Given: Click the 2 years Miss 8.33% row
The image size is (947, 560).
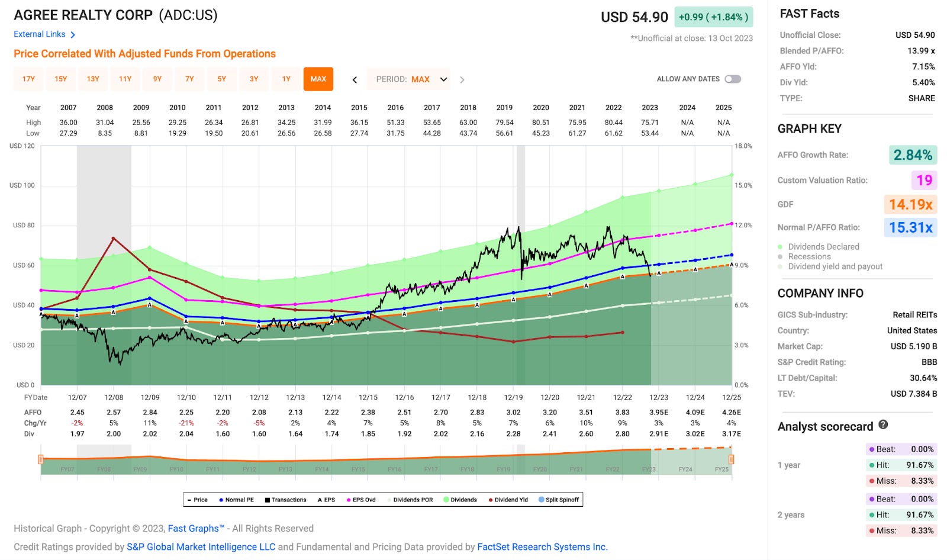Looking at the screenshot, I should (900, 530).
